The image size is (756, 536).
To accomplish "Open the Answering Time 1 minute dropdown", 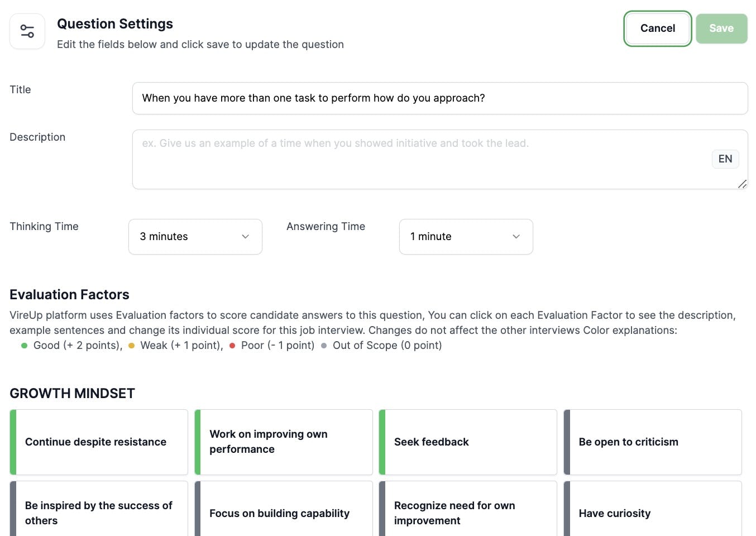I will point(466,237).
